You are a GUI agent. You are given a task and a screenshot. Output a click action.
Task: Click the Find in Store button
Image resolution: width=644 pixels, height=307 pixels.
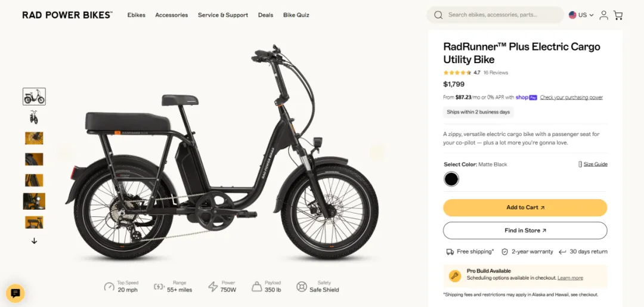point(525,231)
